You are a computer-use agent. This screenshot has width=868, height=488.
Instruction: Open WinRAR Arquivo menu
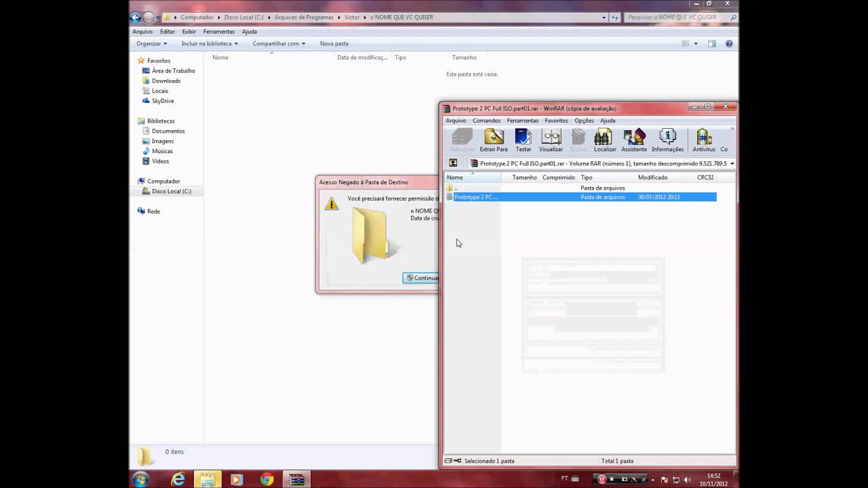click(456, 121)
